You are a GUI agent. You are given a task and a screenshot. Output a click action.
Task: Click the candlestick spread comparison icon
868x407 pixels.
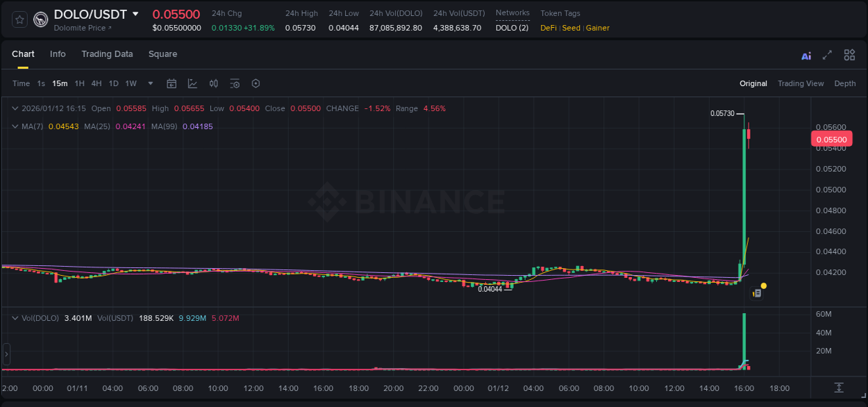coord(214,83)
